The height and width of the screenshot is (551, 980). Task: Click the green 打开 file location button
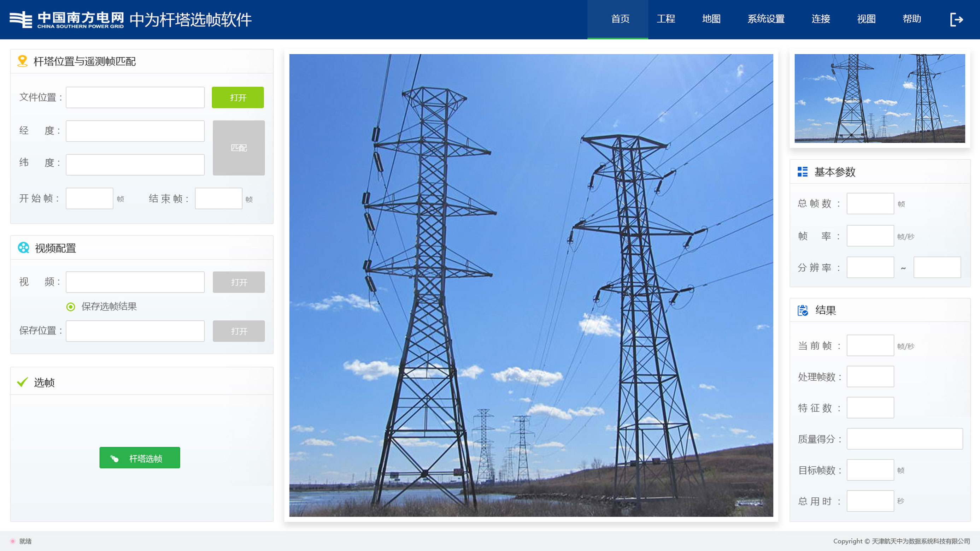237,97
